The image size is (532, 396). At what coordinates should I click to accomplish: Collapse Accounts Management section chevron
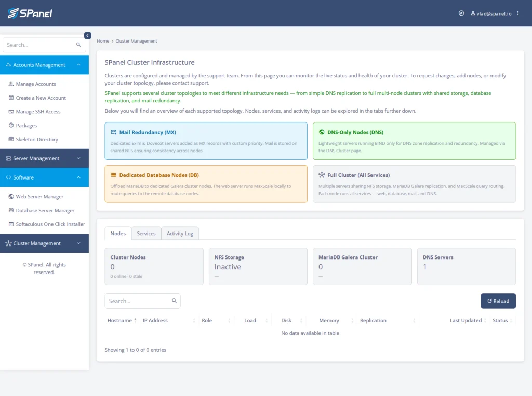[79, 65]
